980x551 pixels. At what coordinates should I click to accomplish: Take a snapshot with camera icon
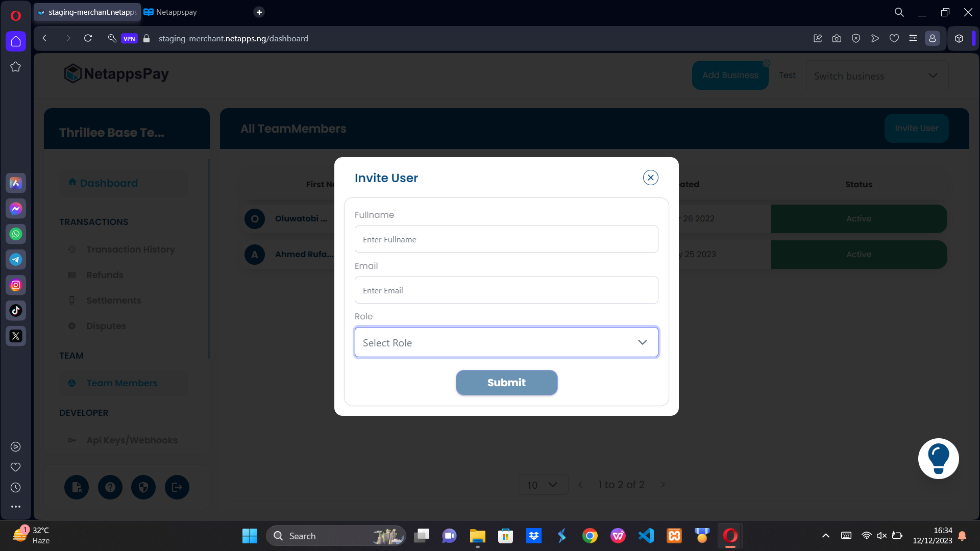837,38
